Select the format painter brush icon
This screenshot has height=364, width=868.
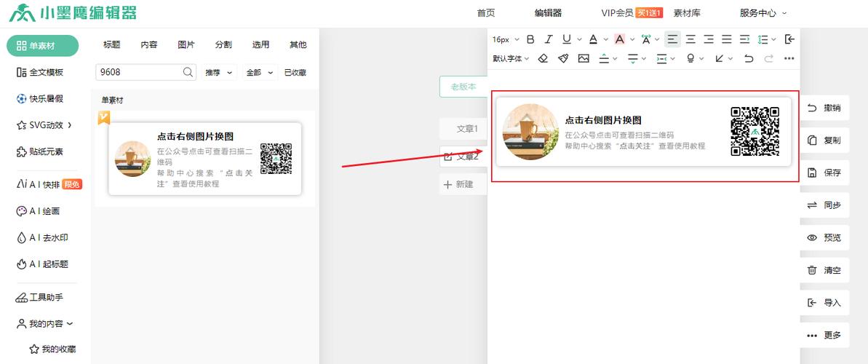[x=563, y=58]
